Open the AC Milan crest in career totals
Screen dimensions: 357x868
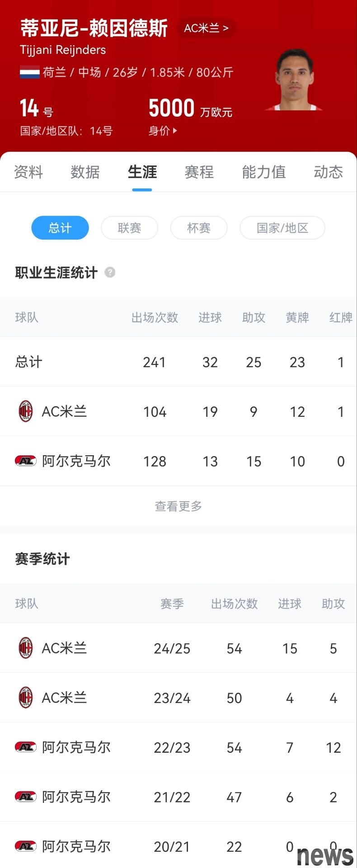[x=26, y=411]
